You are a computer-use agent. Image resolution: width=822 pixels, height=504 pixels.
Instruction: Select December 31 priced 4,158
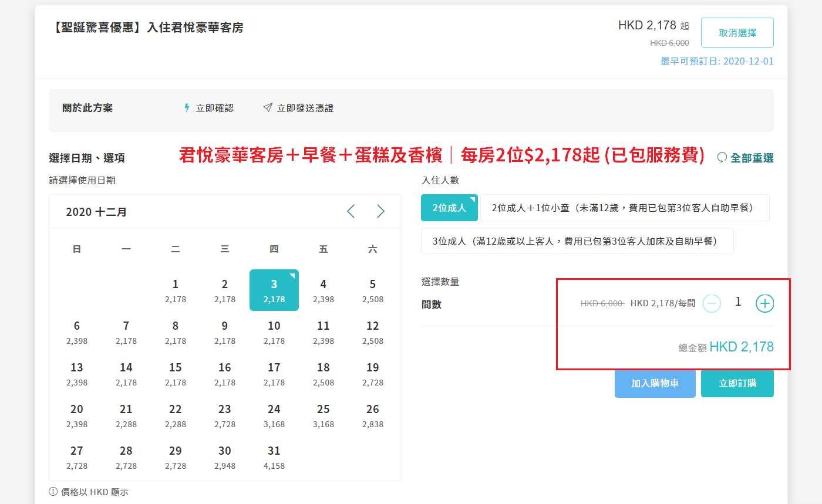[x=274, y=457]
